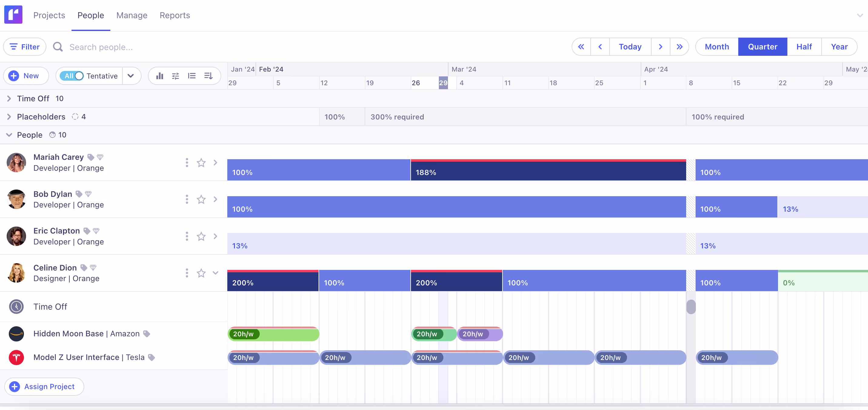Click the Rally app logo top left
Viewport: 868px width, 410px height.
(13, 15)
